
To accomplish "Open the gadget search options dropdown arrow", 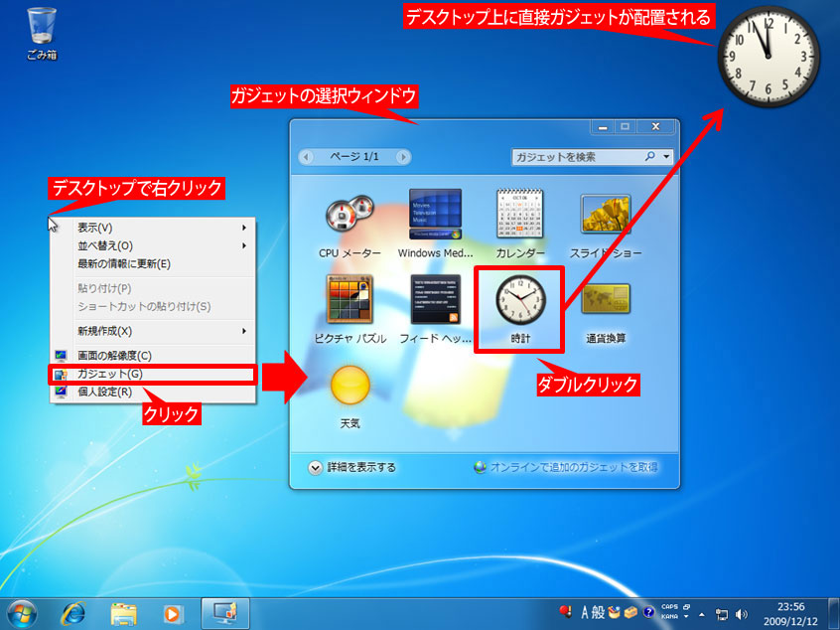I will (666, 157).
